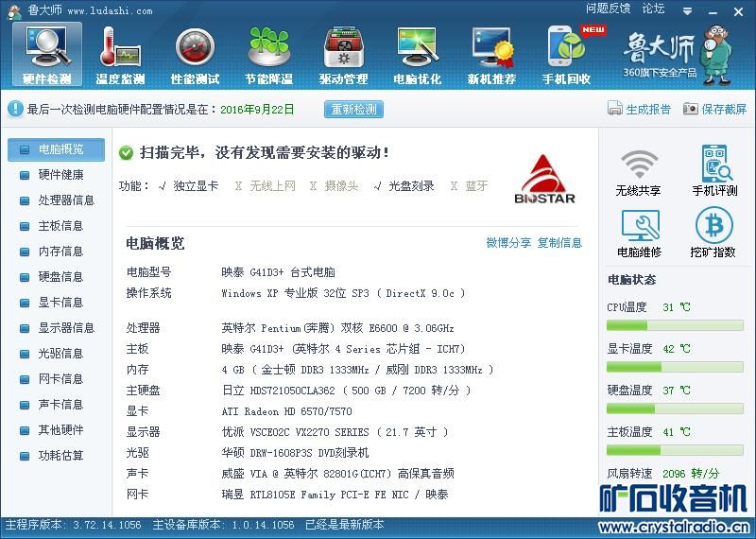The height and width of the screenshot is (539, 756).
Task: Click the 2016年9月22日 last scan date
Action: pos(257,110)
